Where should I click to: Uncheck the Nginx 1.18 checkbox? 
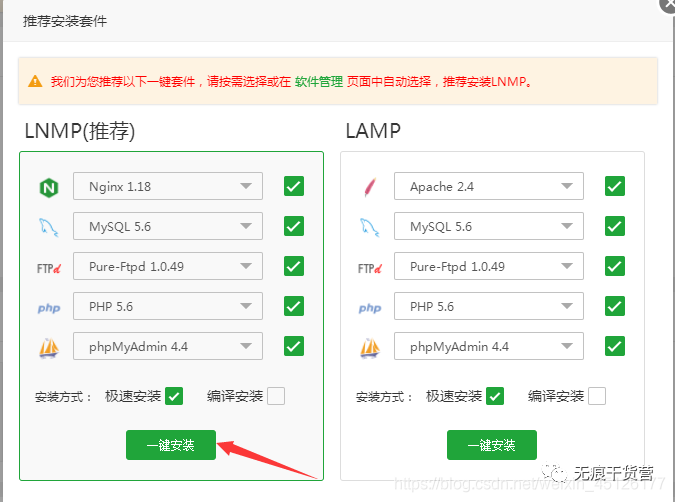pos(294,186)
